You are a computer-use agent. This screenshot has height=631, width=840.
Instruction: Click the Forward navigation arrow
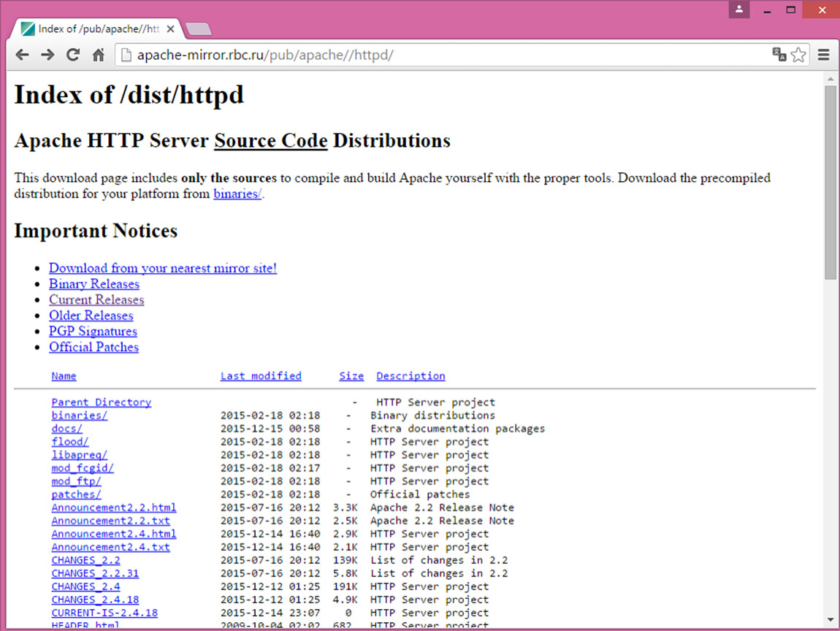pyautogui.click(x=47, y=55)
